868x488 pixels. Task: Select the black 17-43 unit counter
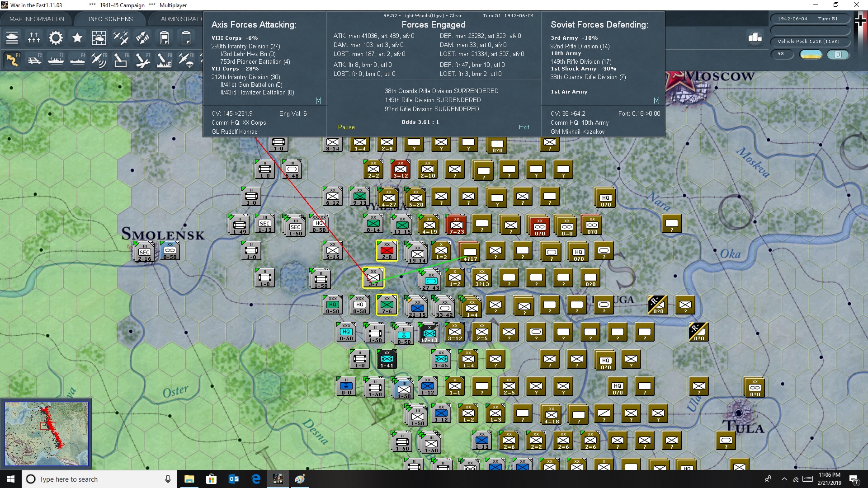click(429, 333)
